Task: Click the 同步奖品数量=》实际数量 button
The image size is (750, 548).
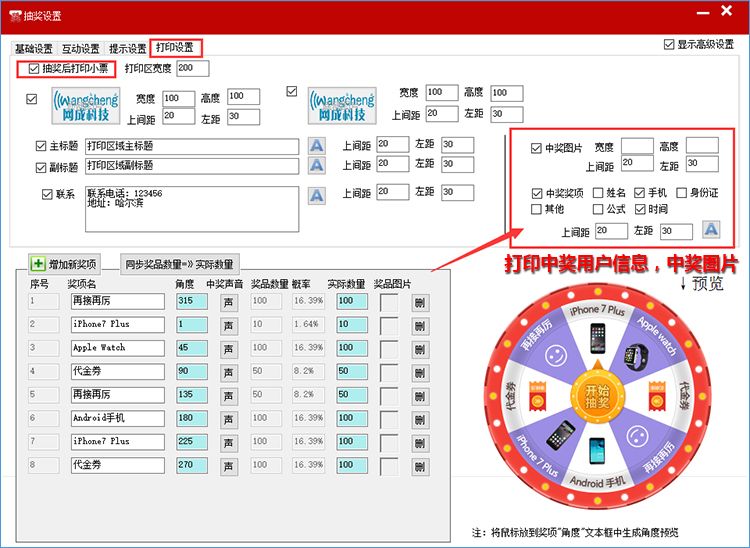Action: point(179,264)
